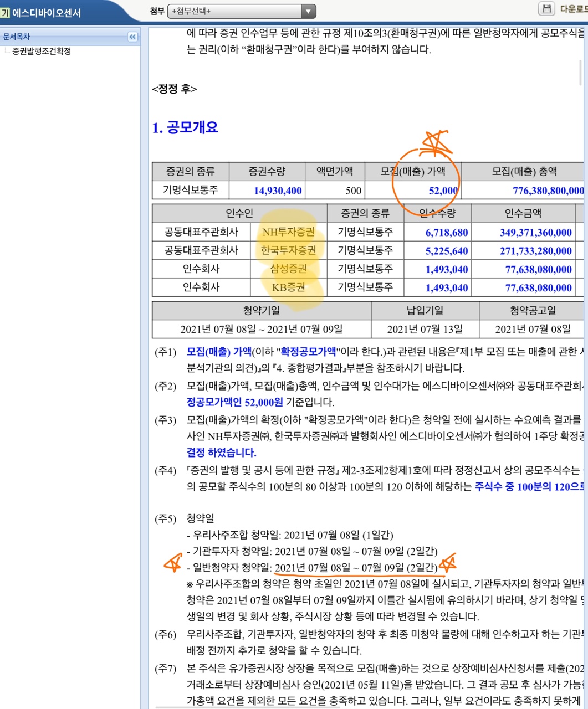Click the KB증권 underwriter cell

pos(288,287)
